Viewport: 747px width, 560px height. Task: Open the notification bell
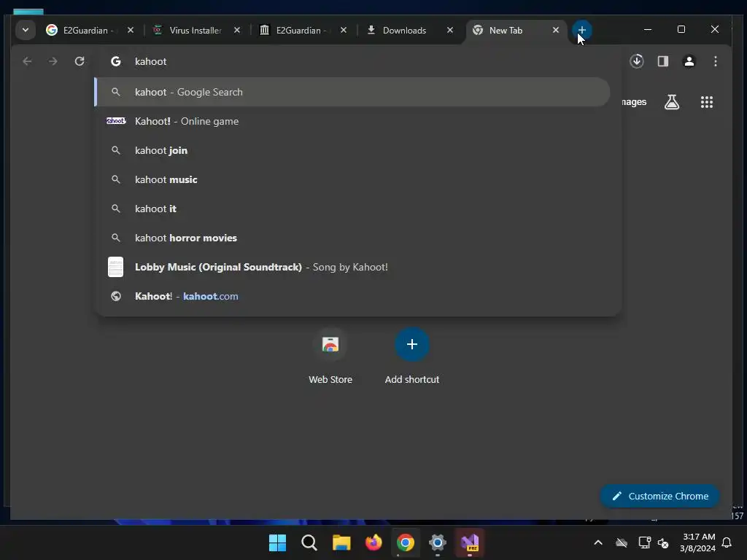pyautogui.click(x=727, y=542)
